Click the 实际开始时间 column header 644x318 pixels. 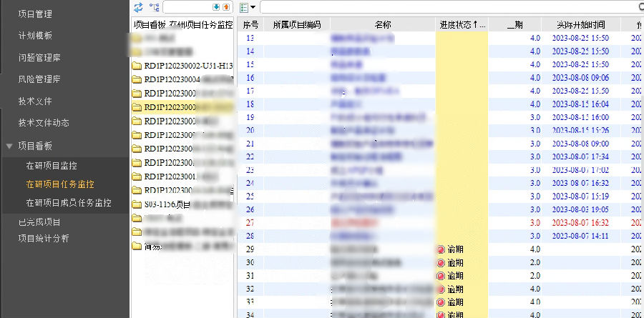click(x=581, y=25)
